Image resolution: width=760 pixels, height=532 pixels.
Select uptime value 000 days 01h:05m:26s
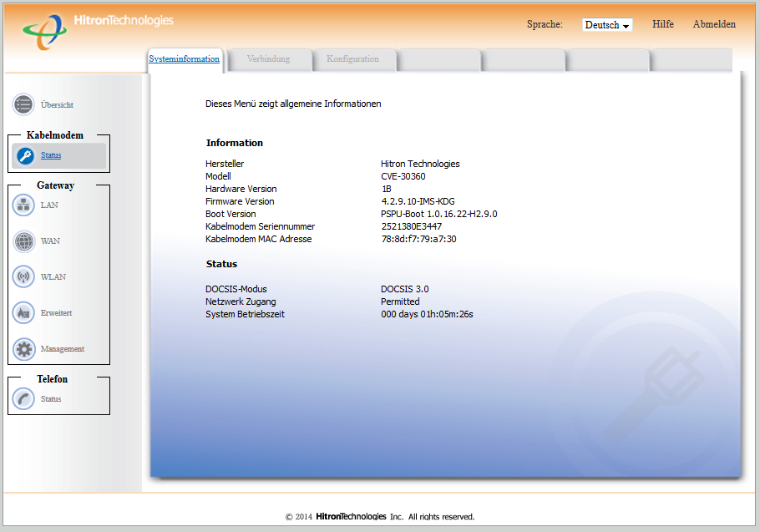[427, 315]
